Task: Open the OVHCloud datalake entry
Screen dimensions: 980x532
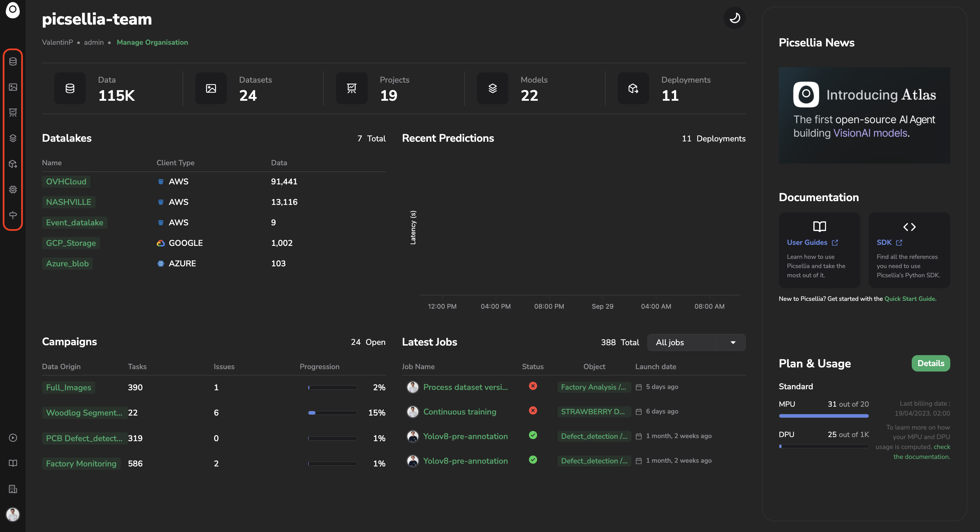Action: (66, 182)
